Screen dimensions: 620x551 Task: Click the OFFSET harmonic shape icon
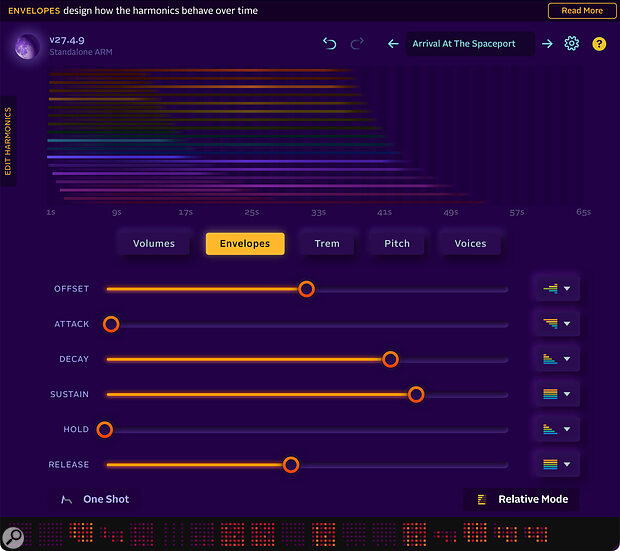(x=550, y=289)
